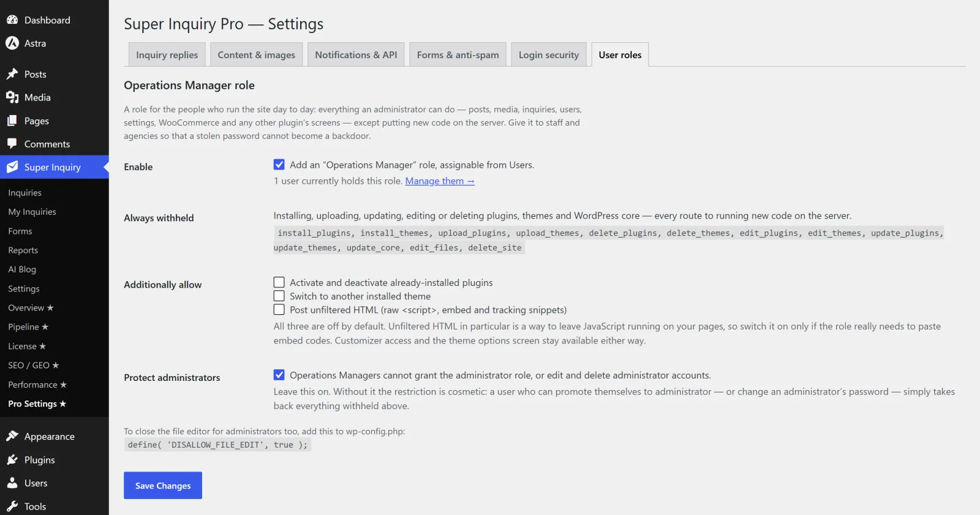Image resolution: width=980 pixels, height=515 pixels.
Task: Open AI Blog submenu item
Action: (x=22, y=269)
